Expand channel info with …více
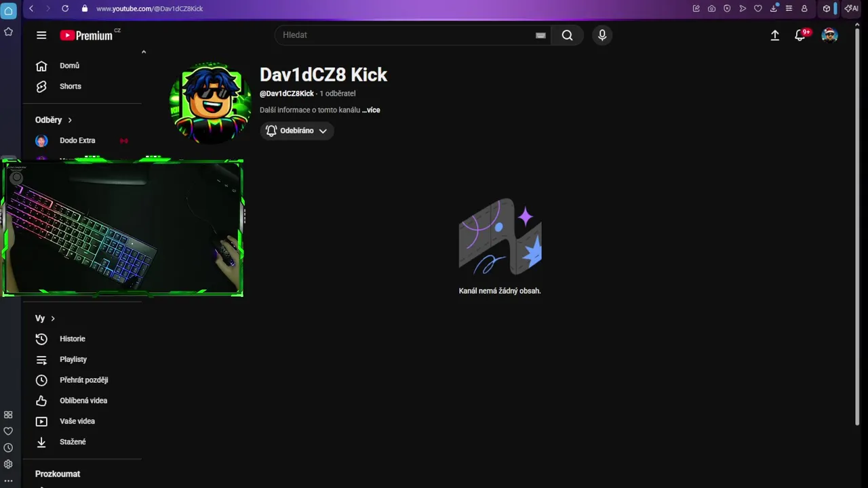 coord(371,110)
